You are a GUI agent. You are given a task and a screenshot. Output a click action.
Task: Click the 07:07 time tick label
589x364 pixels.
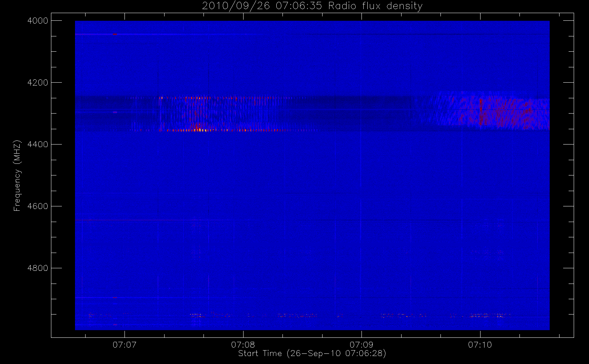124,345
